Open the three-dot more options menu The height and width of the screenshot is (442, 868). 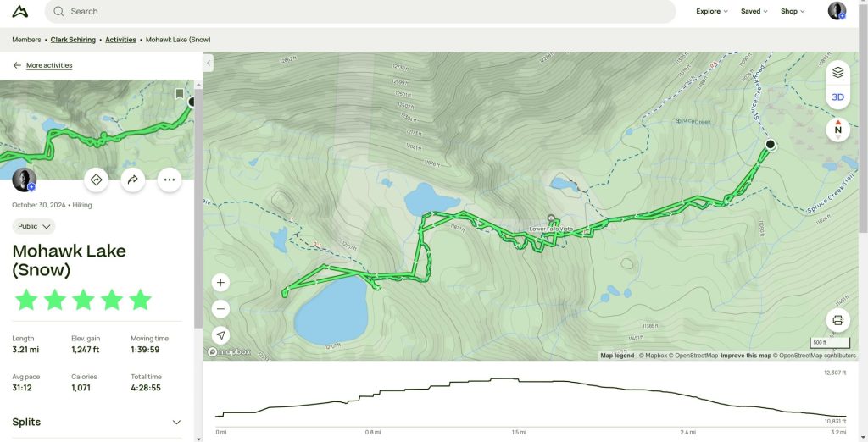click(170, 180)
